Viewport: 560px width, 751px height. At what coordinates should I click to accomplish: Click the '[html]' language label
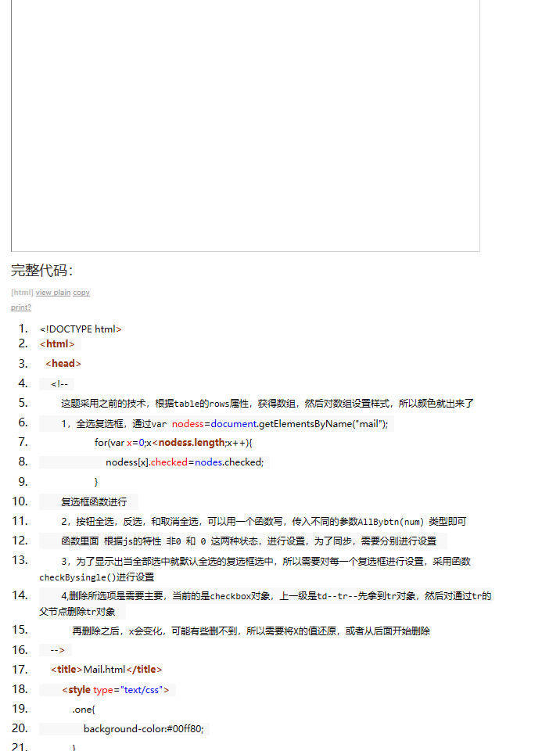pos(22,292)
